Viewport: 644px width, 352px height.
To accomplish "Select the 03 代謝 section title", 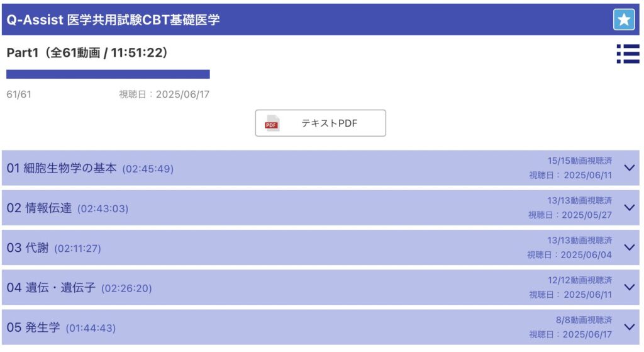I will pyautogui.click(x=28, y=248).
